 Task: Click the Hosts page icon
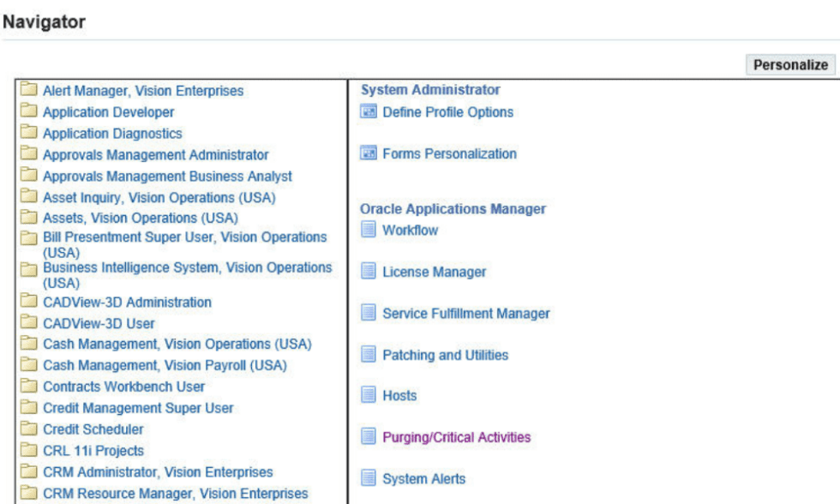pyautogui.click(x=369, y=396)
